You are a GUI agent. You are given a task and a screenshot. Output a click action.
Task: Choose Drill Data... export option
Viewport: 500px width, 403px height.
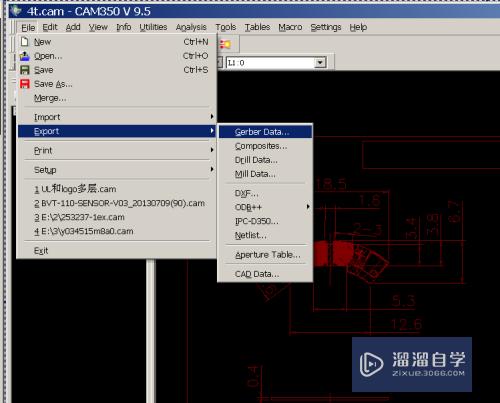pyautogui.click(x=265, y=160)
